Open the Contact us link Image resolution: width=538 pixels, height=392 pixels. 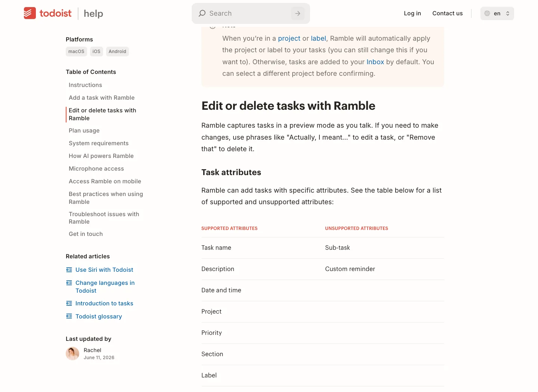click(x=448, y=13)
